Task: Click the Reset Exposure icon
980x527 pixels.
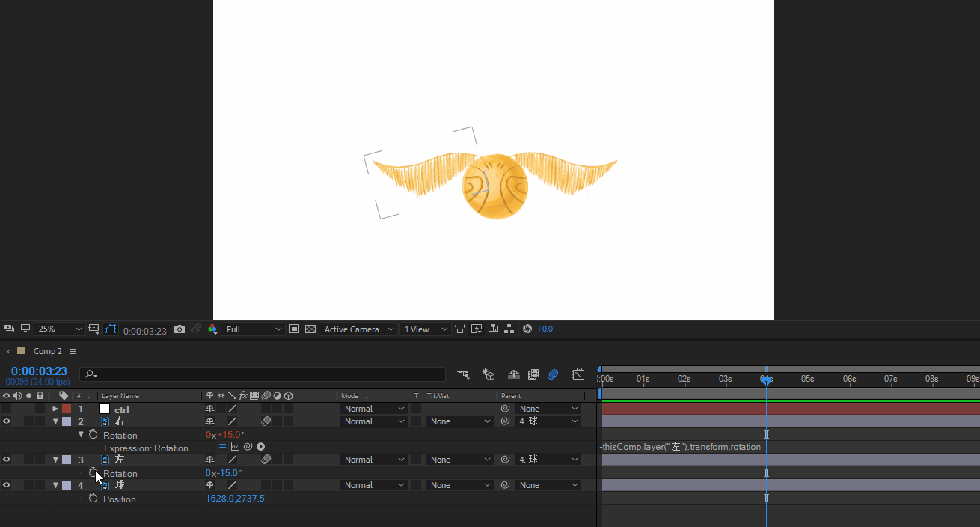Action: point(527,329)
